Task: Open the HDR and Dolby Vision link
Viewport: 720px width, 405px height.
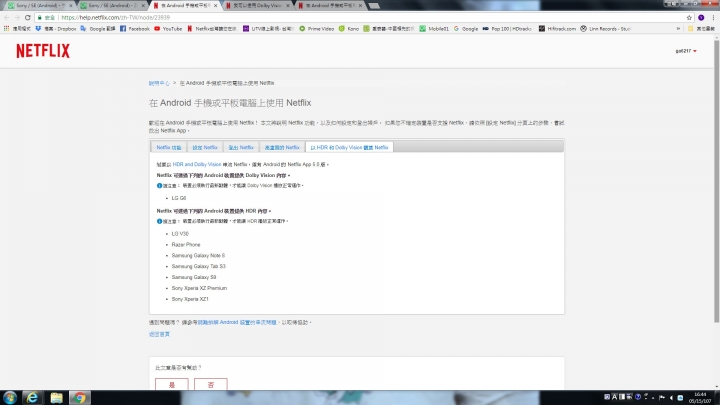Action: coord(197,164)
